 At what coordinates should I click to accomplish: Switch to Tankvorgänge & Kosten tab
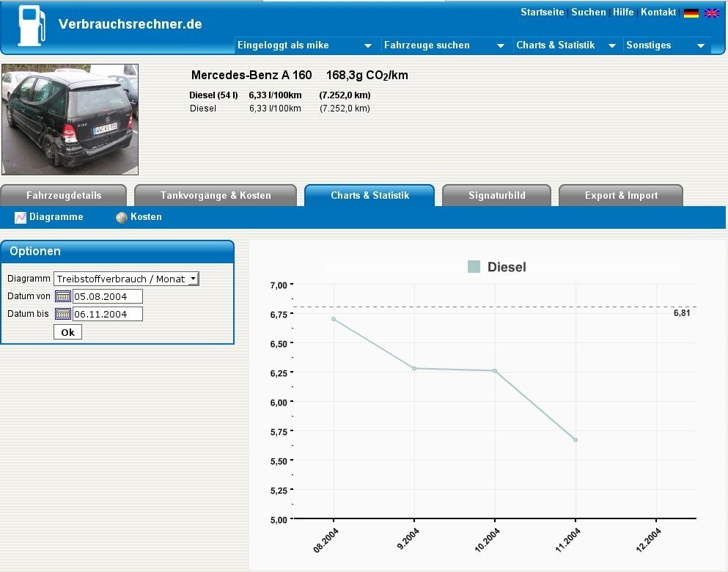pyautogui.click(x=216, y=196)
